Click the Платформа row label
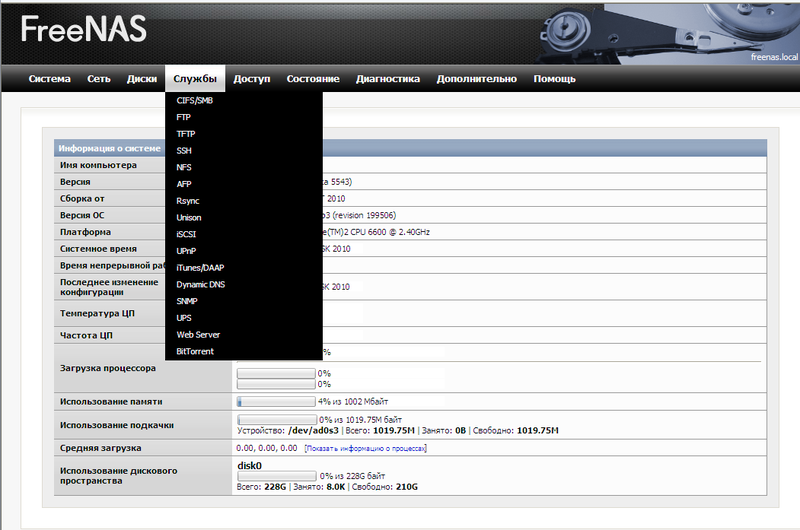The width and height of the screenshot is (800, 530). tap(85, 232)
